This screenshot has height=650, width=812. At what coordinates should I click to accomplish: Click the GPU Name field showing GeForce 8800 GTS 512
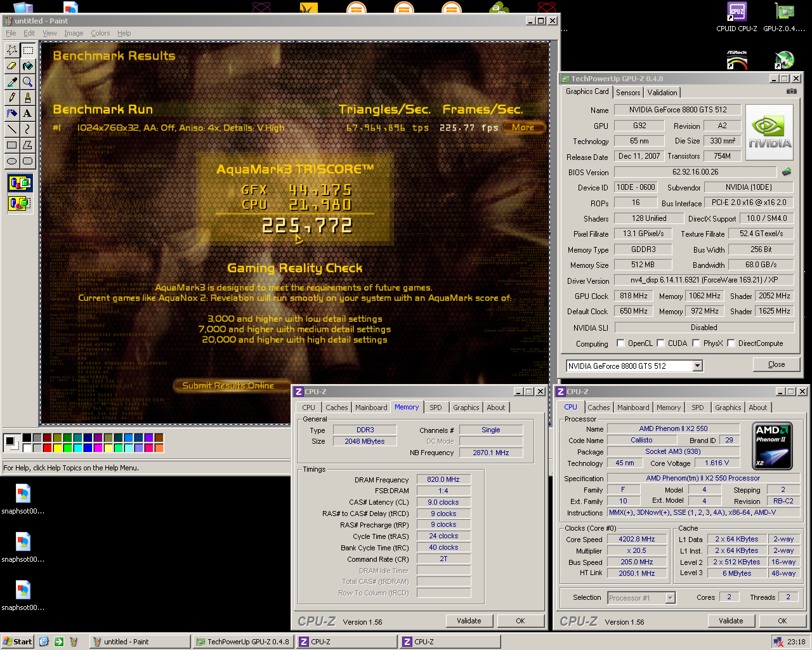click(x=678, y=110)
